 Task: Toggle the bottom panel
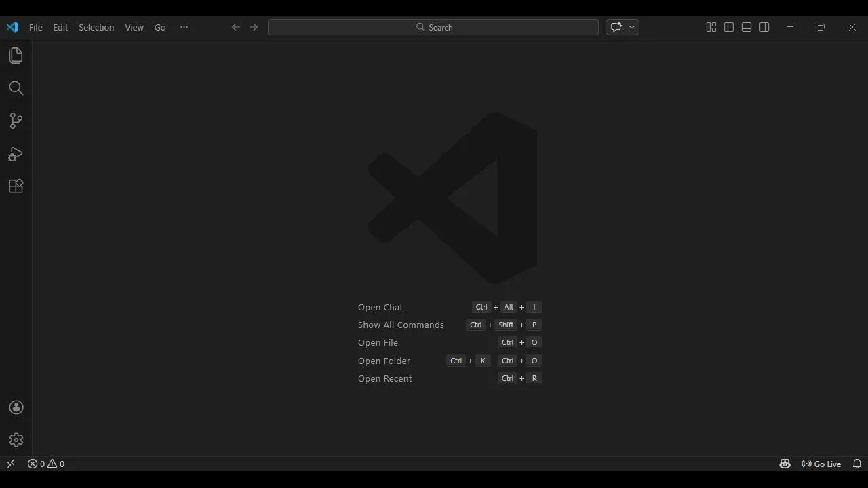(747, 27)
